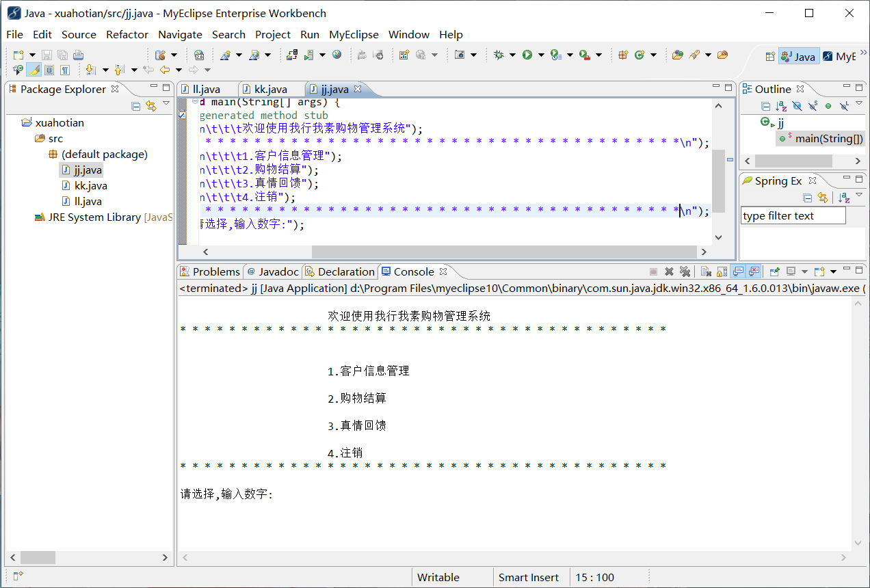870x588 pixels.
Task: Open the Debug dropdown arrow
Action: [x=512, y=55]
